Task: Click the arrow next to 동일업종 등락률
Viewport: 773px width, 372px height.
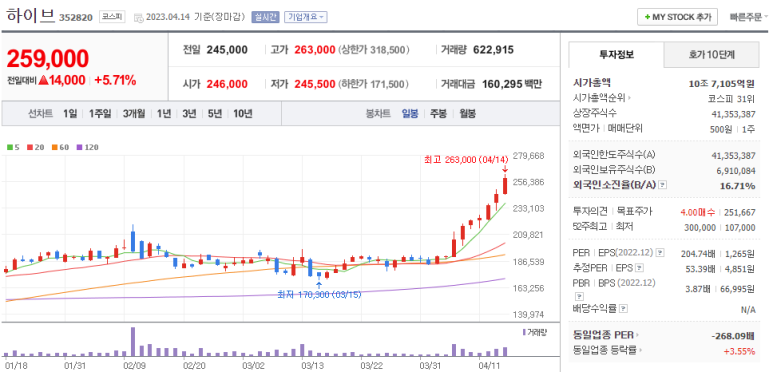Action: pos(640,350)
